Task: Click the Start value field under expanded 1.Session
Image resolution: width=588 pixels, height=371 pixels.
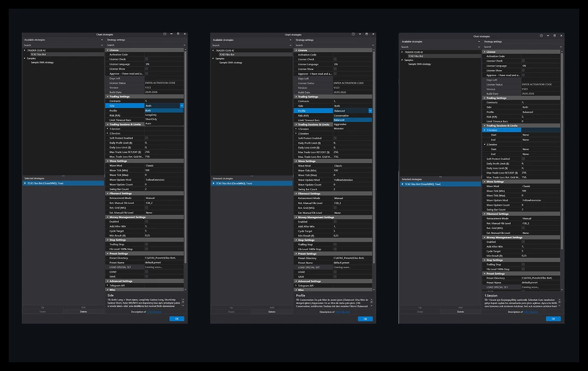Action: [x=541, y=135]
